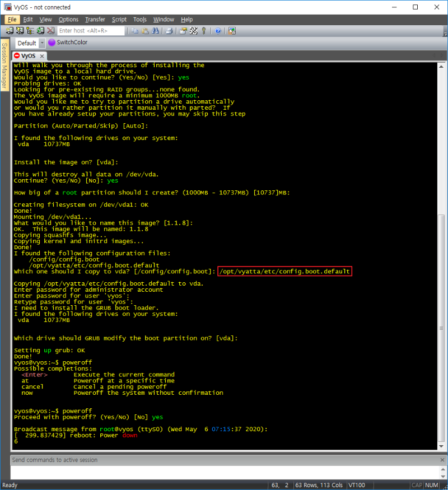This screenshot has height=490, width=448.
Task: Click the key icon in the toolbar
Action: tap(204, 31)
